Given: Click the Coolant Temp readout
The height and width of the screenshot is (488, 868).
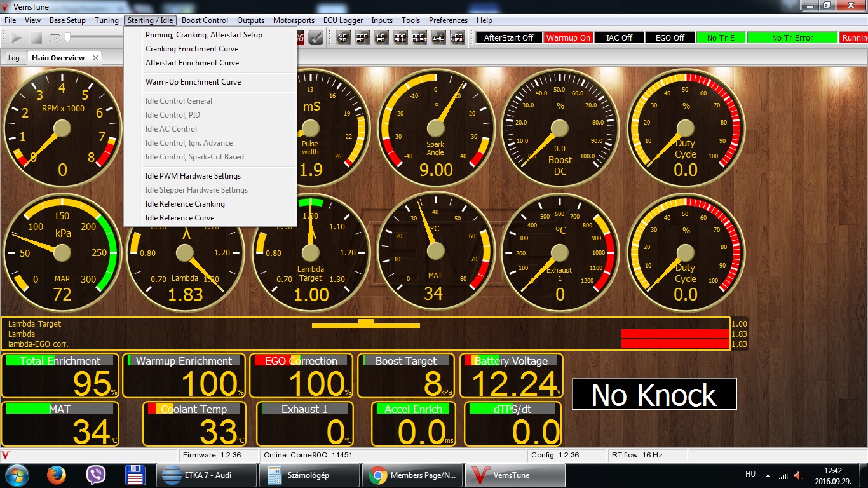Looking at the screenshot, I should [194, 424].
